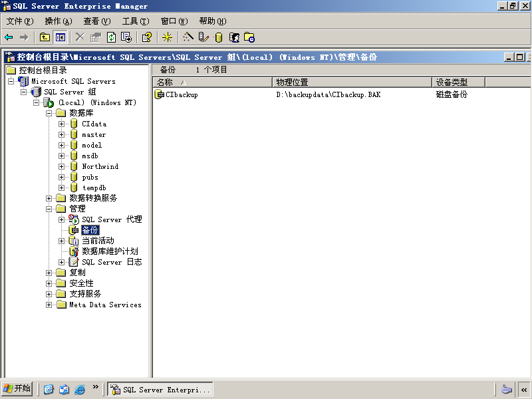Image resolution: width=532 pixels, height=399 pixels.
Task: Click the Up one level folder icon
Action: 45,37
